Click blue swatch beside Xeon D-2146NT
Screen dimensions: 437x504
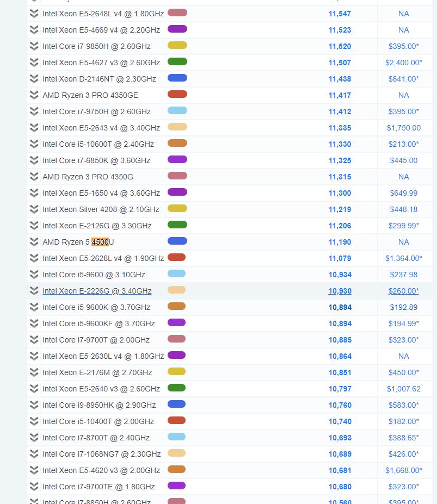(x=177, y=78)
